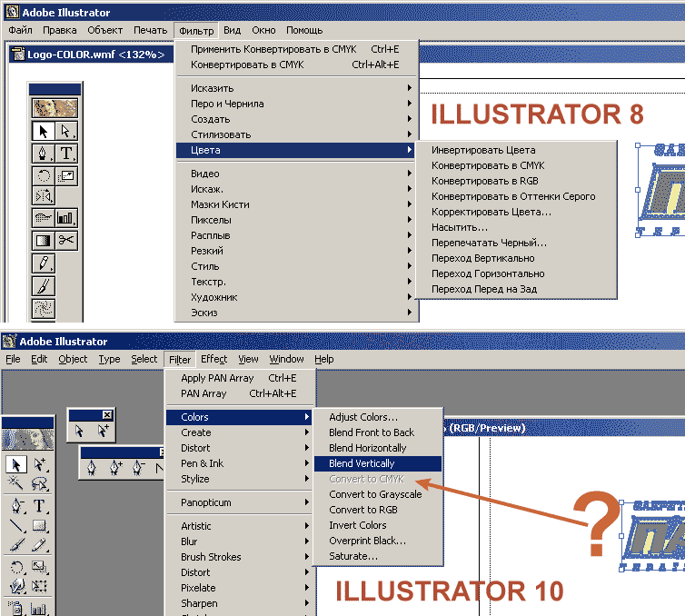
Task: Click the Logo-COLOR.wmf document title bar
Action: pos(91,55)
